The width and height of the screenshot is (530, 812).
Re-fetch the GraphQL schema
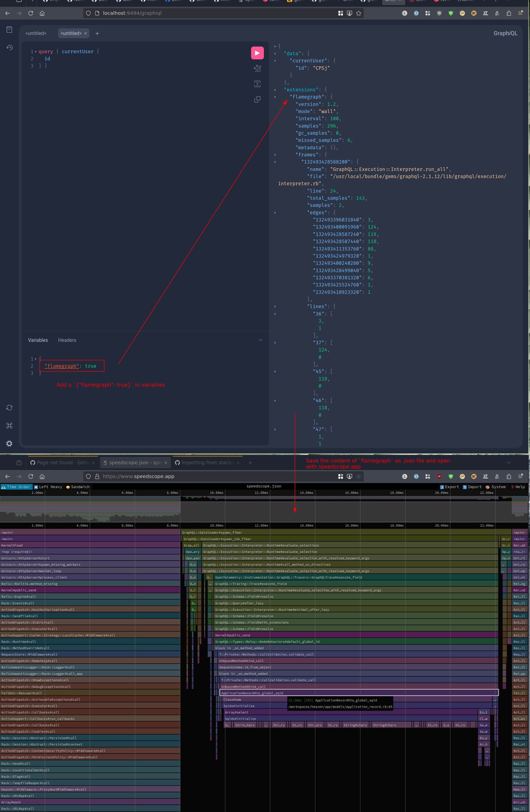pos(9,408)
